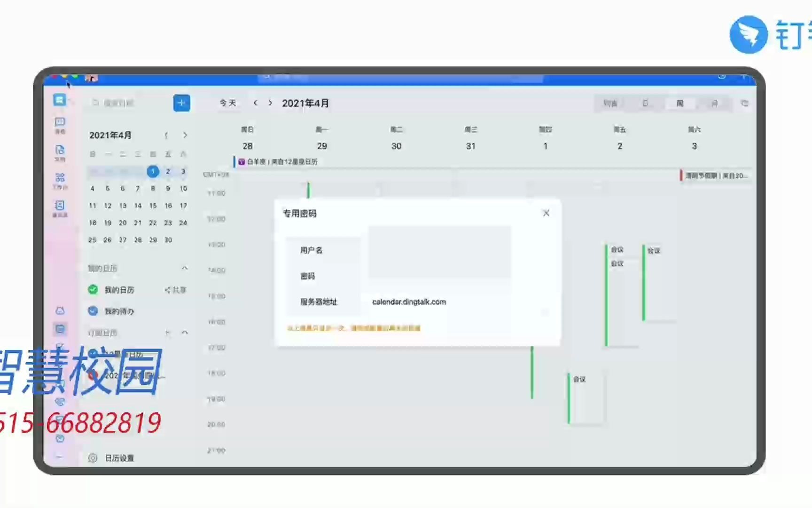Select day 22 in mini calendar

click(x=153, y=223)
